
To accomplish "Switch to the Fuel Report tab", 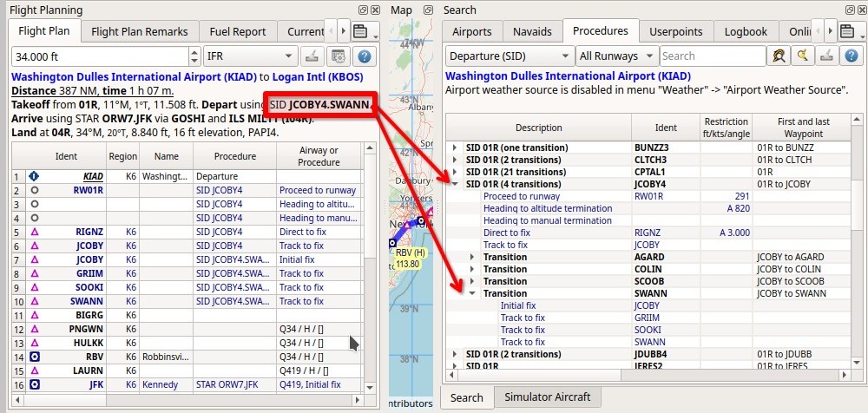I will (238, 31).
